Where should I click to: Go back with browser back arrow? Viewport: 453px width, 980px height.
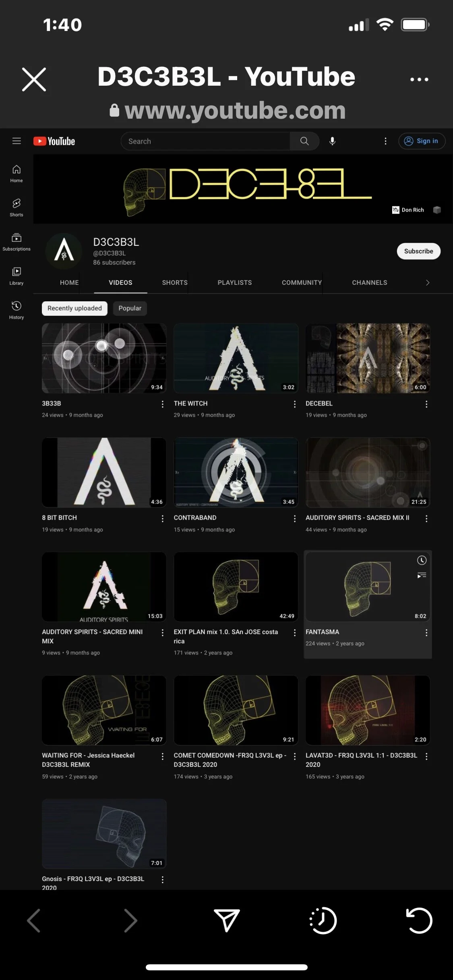click(33, 920)
